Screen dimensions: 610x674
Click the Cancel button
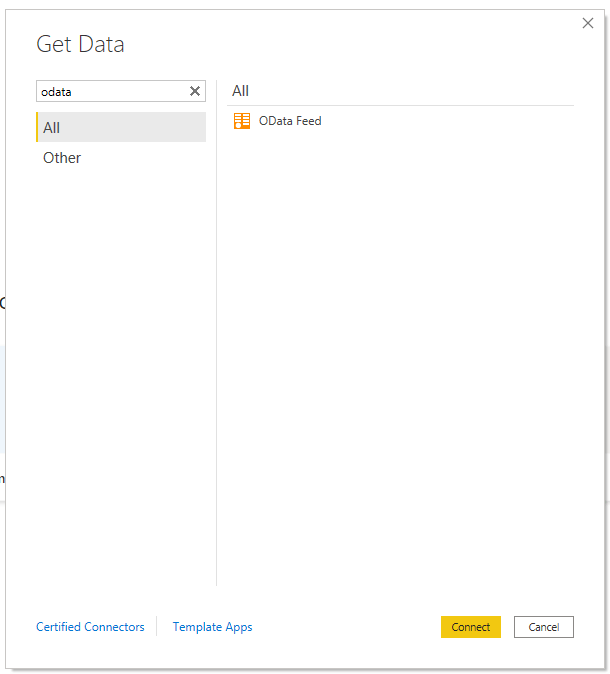tap(544, 627)
